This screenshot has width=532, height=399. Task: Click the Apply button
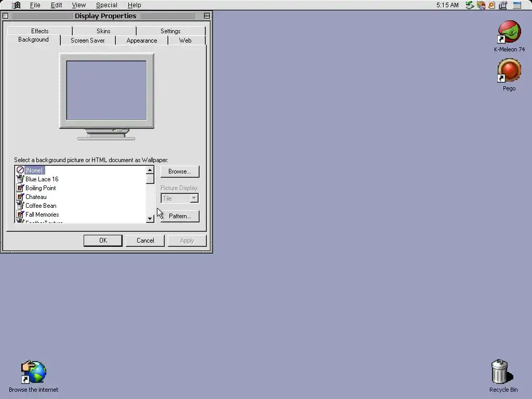click(187, 241)
